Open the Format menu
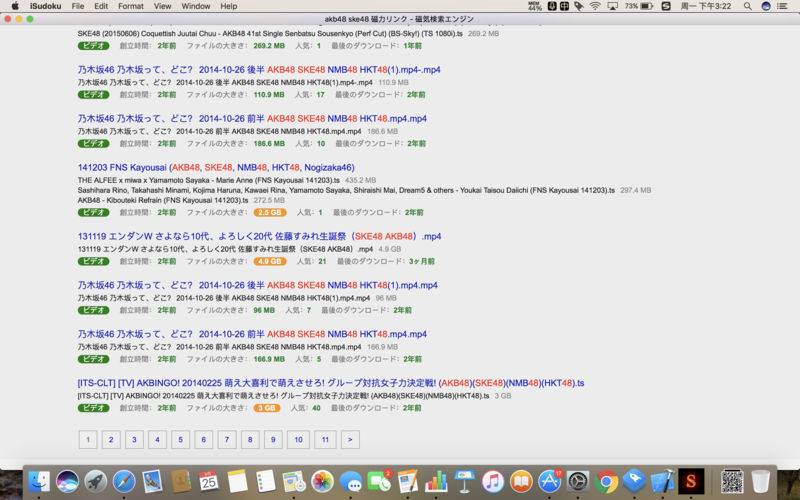800x500 pixels. (131, 6)
